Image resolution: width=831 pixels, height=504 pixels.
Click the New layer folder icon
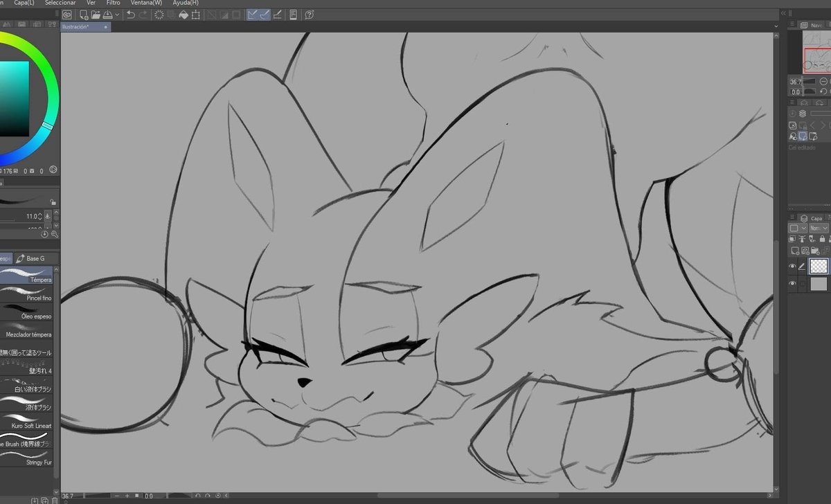(x=816, y=251)
